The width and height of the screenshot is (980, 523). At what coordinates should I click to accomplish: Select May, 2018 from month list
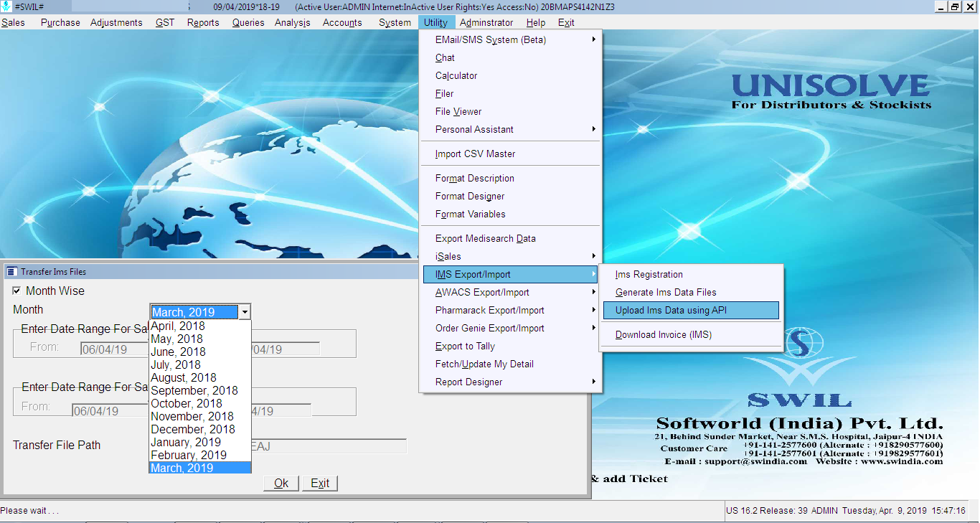[200, 339]
